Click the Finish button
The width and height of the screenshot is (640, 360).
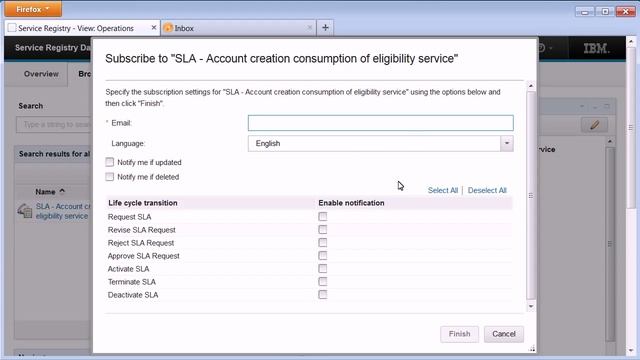pos(459,334)
